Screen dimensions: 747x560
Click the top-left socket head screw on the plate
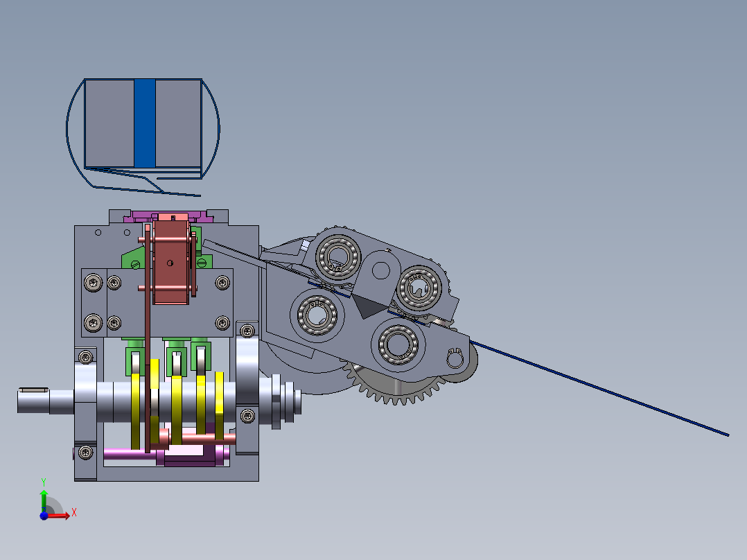point(94,281)
